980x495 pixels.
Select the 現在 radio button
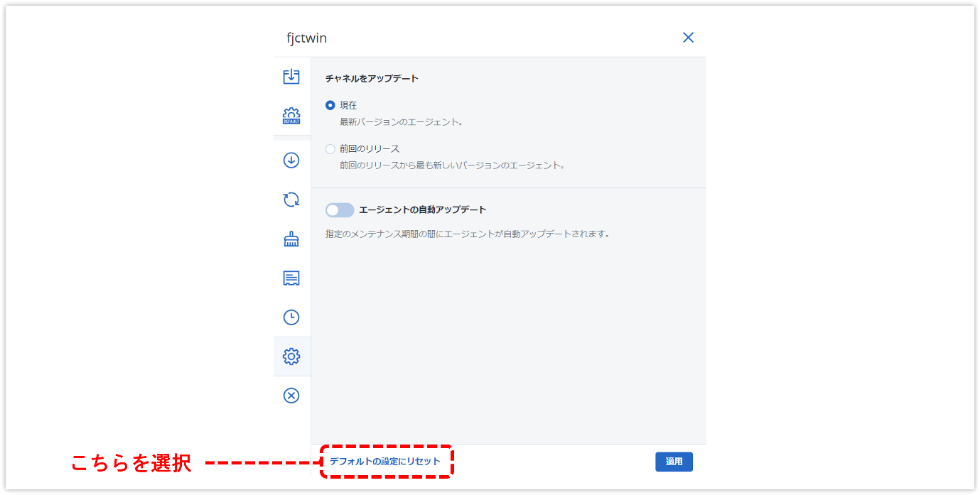tap(330, 105)
